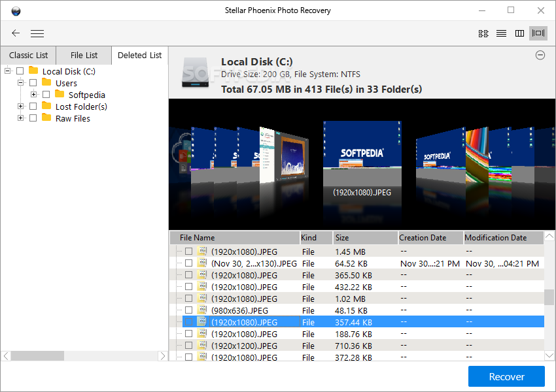Switch to list view icon

[x=502, y=33]
